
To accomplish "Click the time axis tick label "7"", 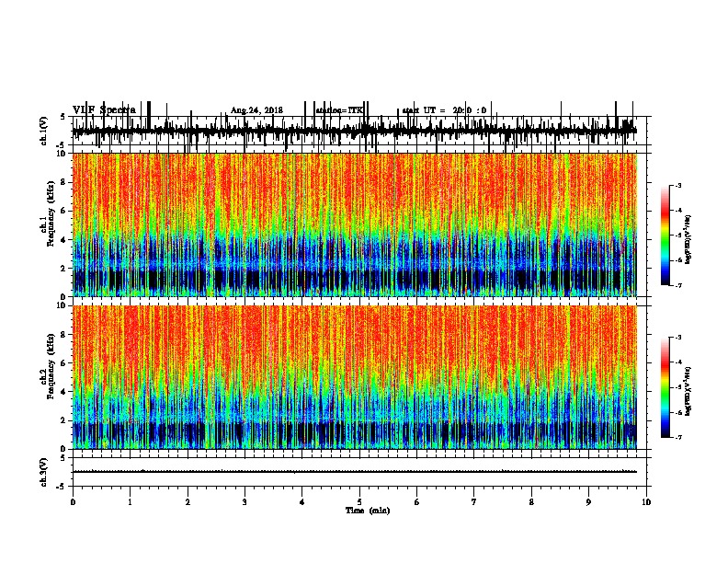I will 474,502.
